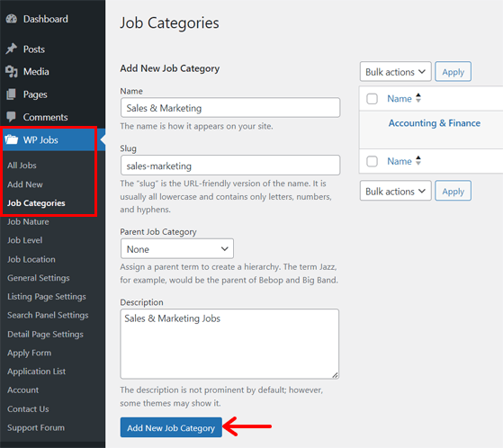Click the WP Jobs folder icon

12,139
